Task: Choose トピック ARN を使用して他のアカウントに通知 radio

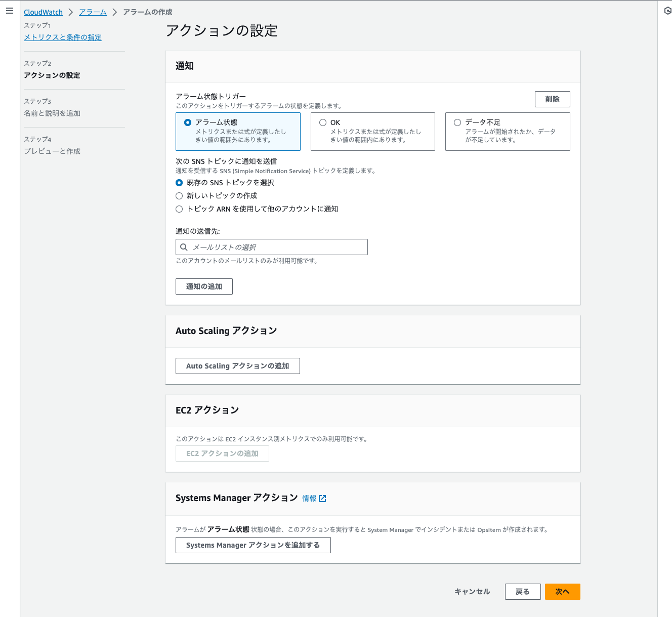Action: tap(179, 209)
